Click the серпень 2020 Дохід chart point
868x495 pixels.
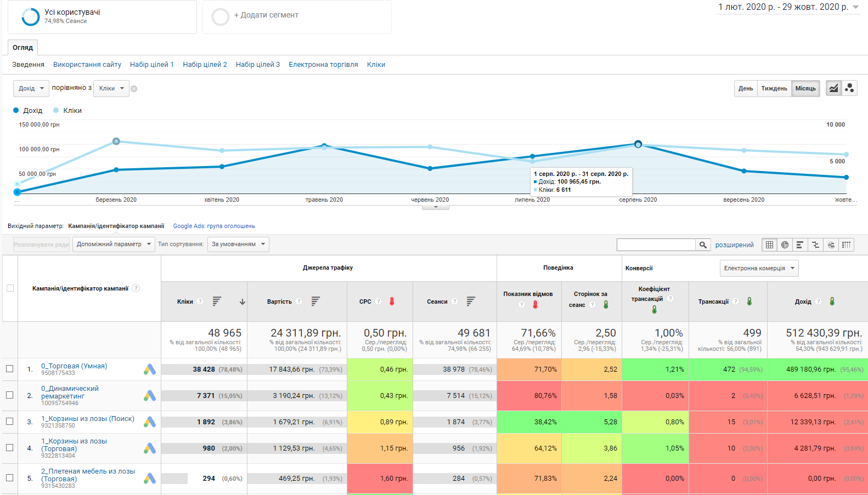click(638, 144)
